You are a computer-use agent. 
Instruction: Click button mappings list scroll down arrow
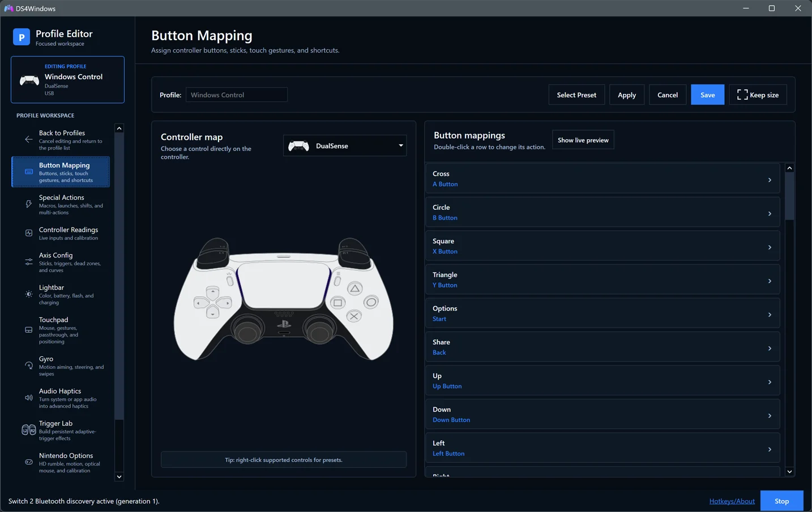click(x=789, y=472)
